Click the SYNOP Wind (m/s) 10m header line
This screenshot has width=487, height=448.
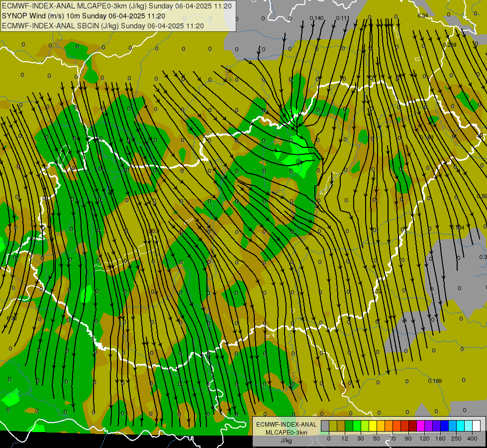point(84,16)
